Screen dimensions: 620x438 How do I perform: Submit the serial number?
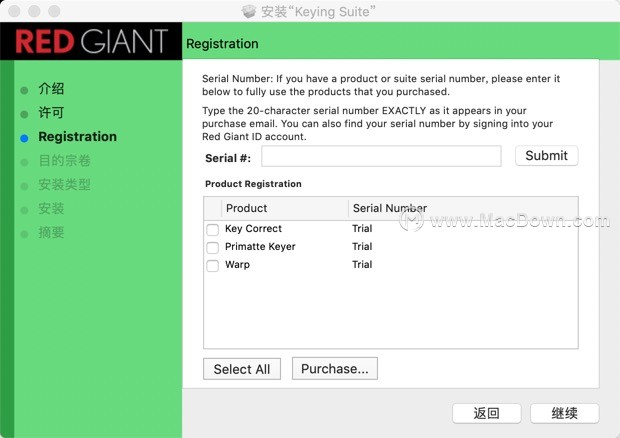pos(546,156)
